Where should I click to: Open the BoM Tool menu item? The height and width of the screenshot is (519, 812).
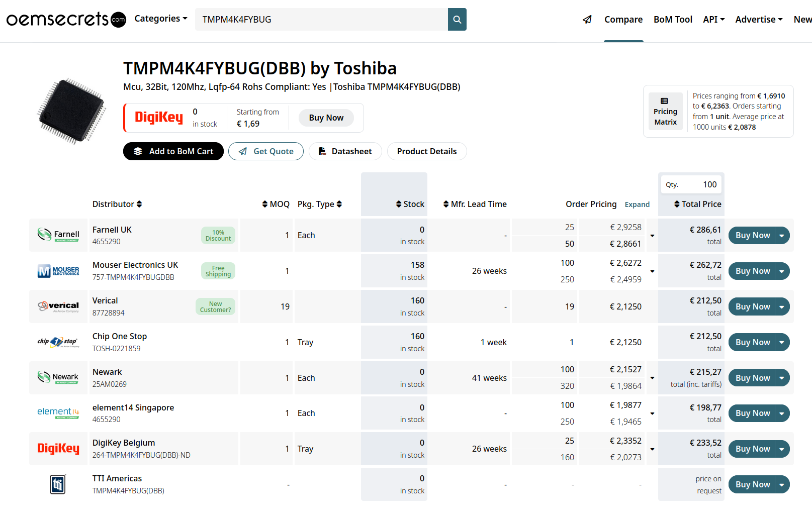[x=673, y=20]
